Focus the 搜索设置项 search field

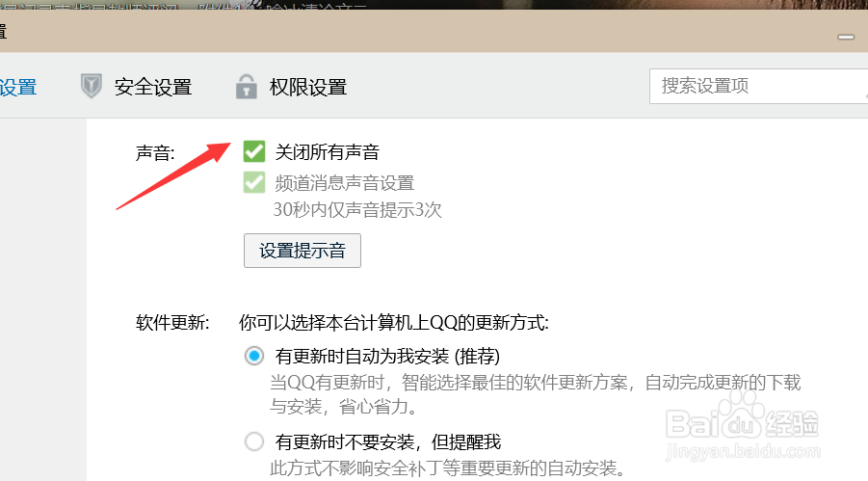(x=758, y=86)
